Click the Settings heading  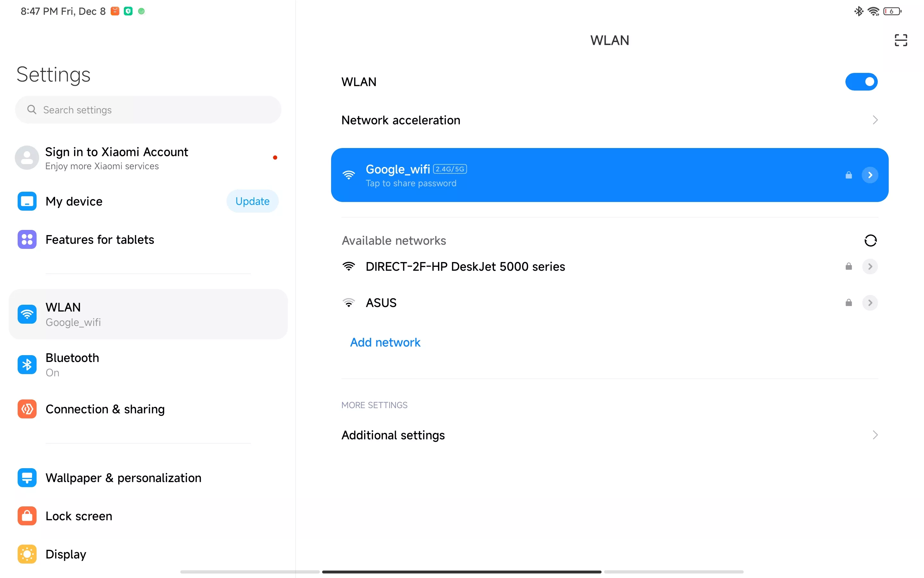coord(54,74)
